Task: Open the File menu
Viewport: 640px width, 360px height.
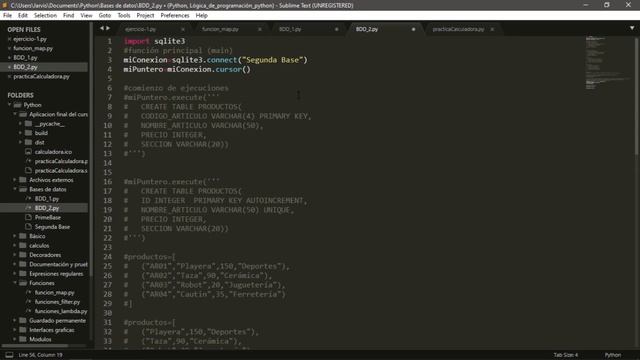Action: pos(7,16)
